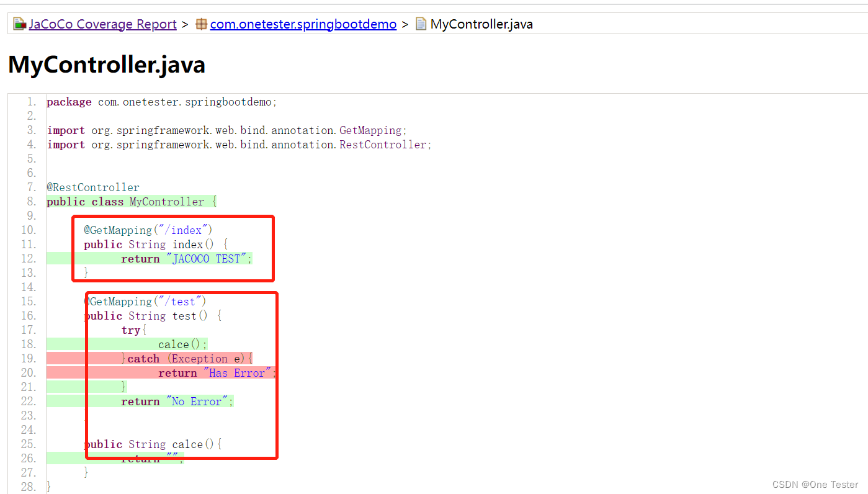Click MyController.java breadcrumb text
This screenshot has width=868, height=494.
pos(481,24)
